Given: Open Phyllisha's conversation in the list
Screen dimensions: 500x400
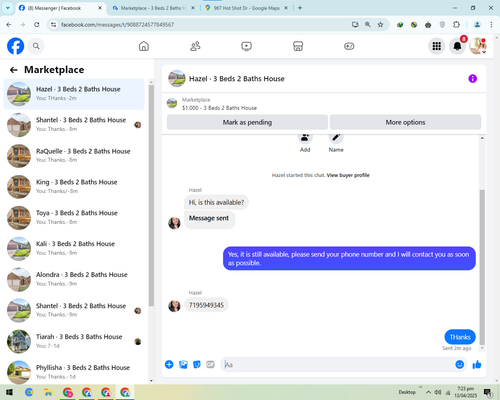Looking at the screenshot, I should 74,372.
